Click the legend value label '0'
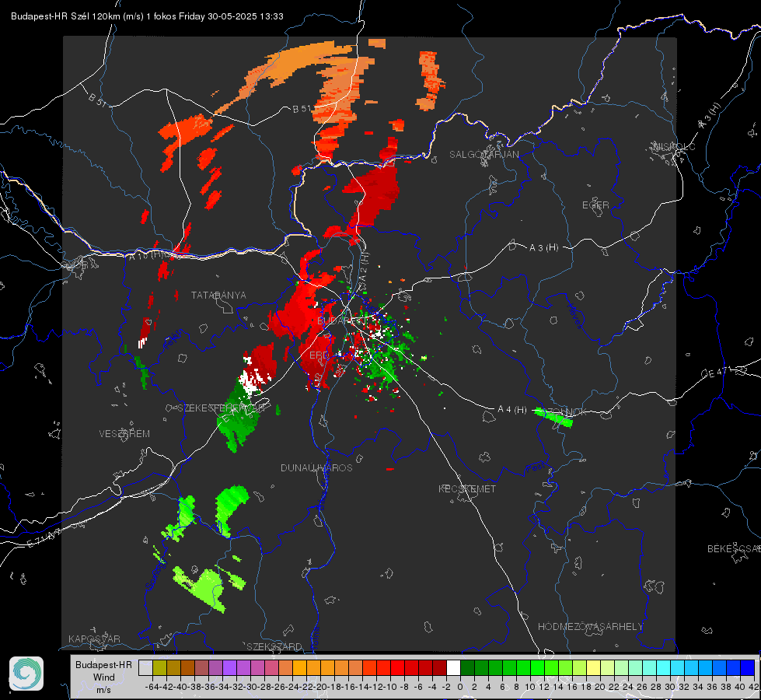Image resolution: width=761 pixels, height=700 pixels. point(460,687)
